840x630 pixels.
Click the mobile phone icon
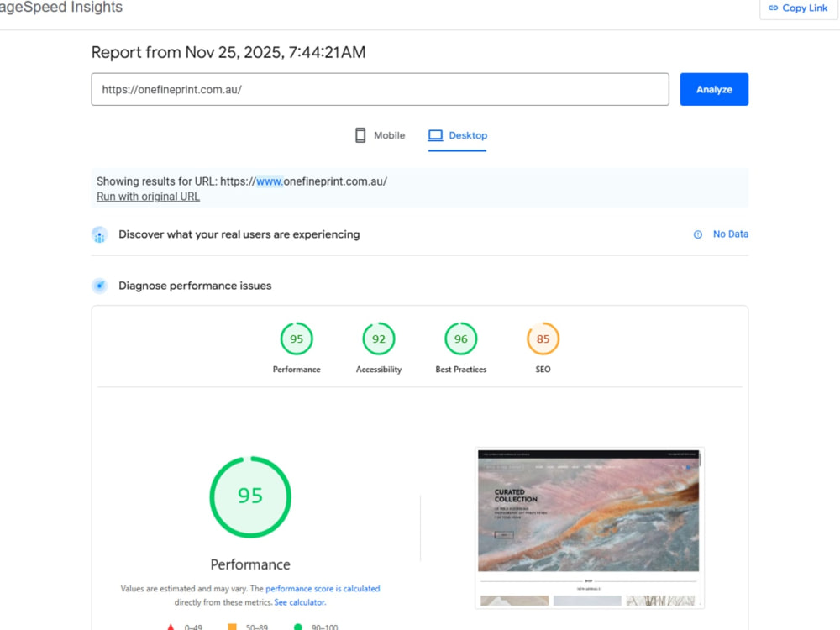pos(360,135)
